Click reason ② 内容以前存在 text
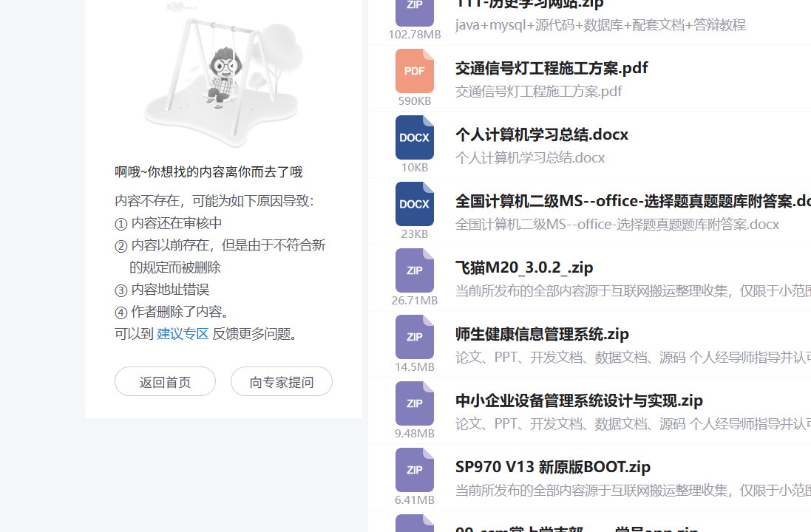 (220, 256)
